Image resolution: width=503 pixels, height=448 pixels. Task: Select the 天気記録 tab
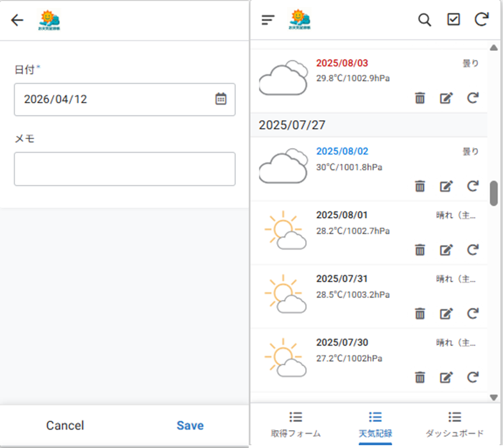(375, 425)
